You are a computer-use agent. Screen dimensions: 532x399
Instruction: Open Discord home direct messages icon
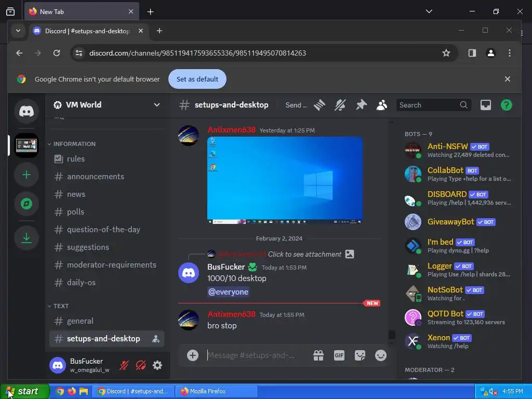[x=26, y=111]
